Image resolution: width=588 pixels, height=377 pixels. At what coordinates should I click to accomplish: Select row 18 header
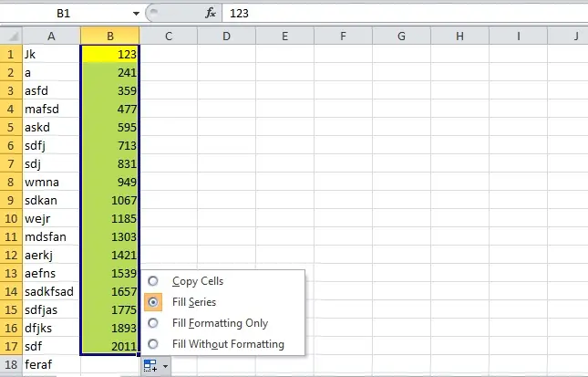point(11,364)
